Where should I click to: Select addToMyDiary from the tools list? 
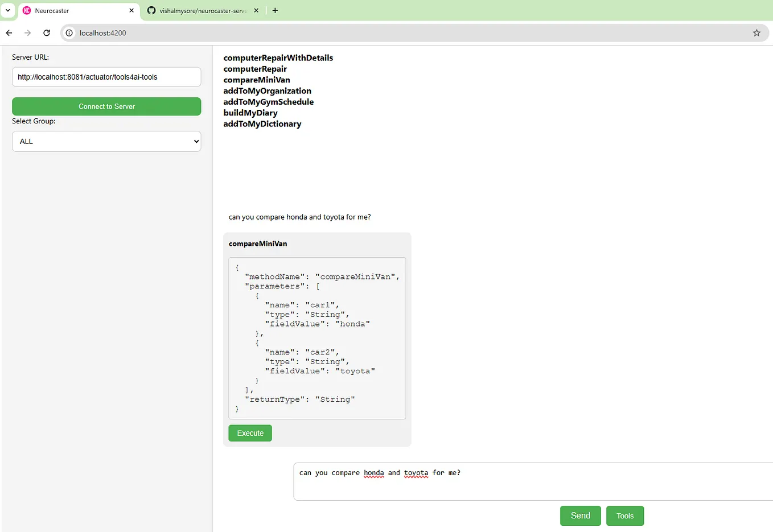click(x=250, y=113)
